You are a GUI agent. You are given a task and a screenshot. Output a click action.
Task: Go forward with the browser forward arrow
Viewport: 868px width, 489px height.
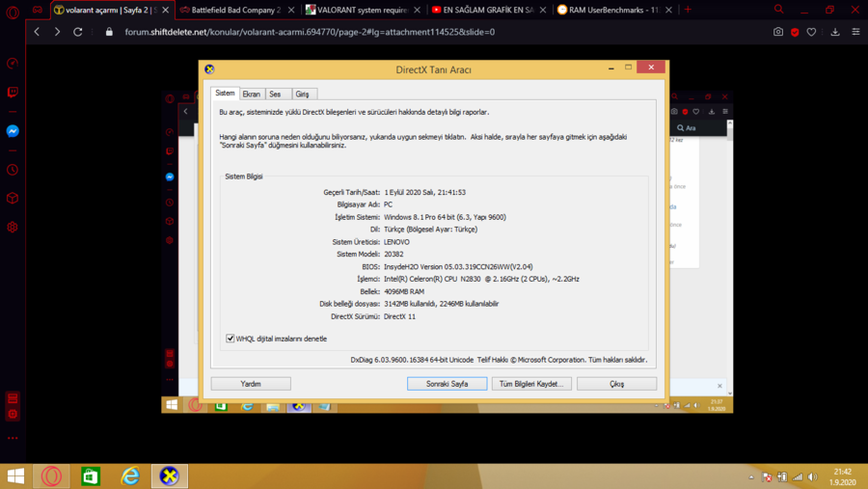tap(57, 32)
